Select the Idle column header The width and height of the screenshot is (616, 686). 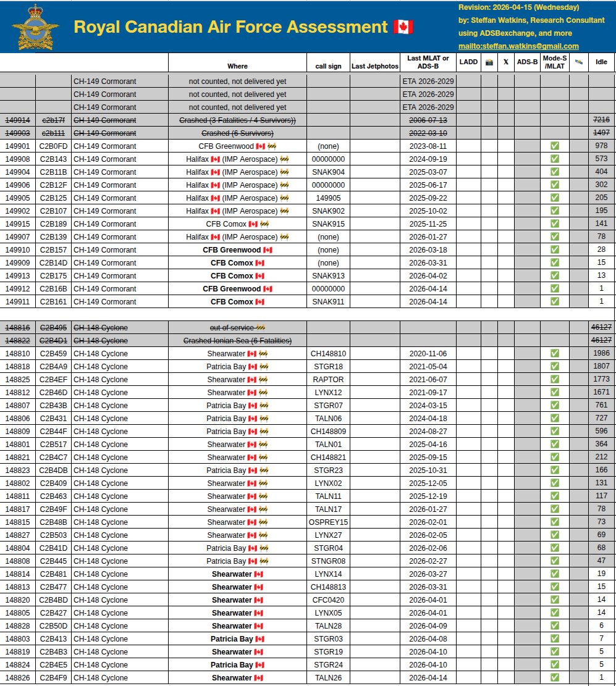pos(601,62)
